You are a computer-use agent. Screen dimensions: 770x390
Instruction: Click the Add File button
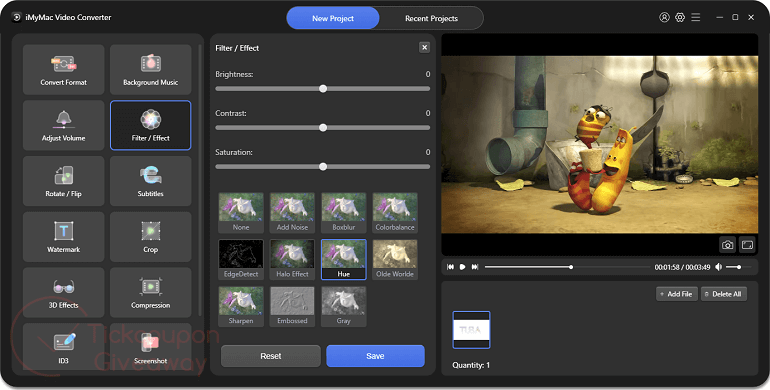[677, 294]
